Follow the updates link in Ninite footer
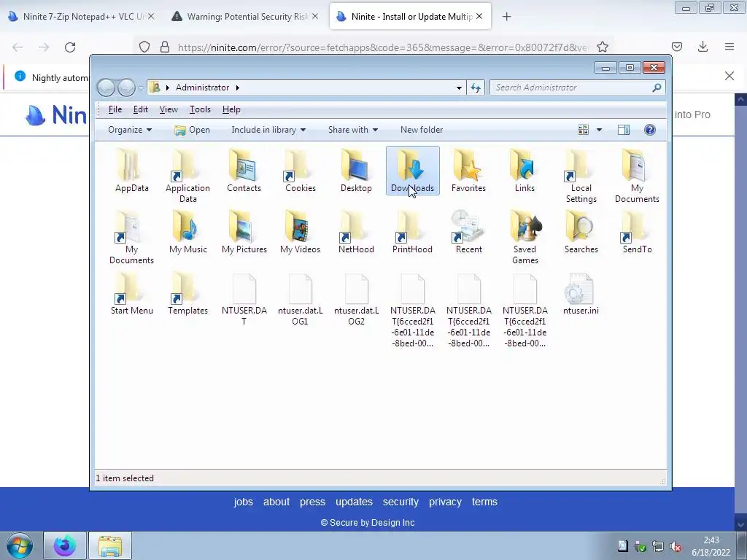 [354, 502]
